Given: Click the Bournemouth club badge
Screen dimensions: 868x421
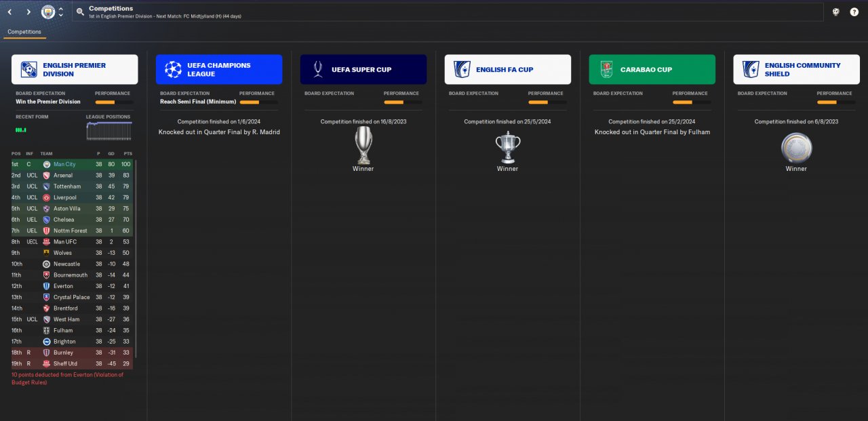Looking at the screenshot, I should click(46, 275).
